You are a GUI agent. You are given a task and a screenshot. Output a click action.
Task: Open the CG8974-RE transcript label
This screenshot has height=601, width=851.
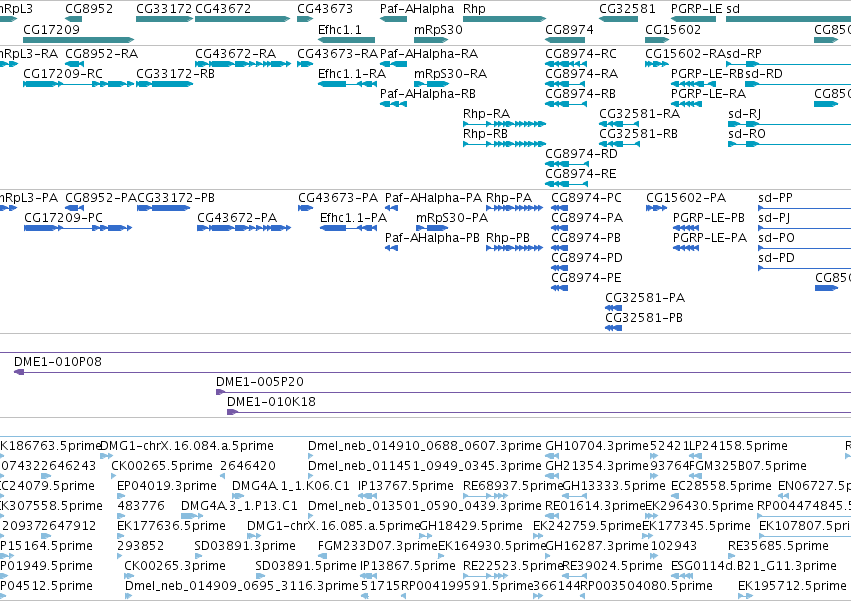click(581, 174)
